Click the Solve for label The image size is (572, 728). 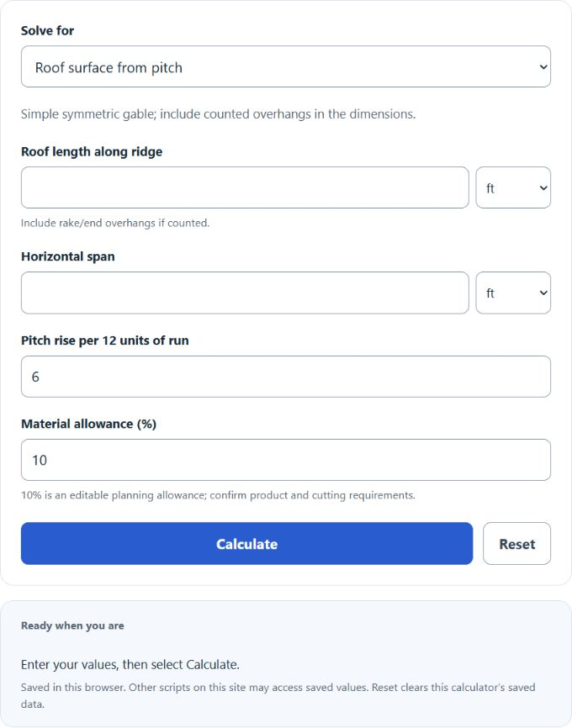47,30
